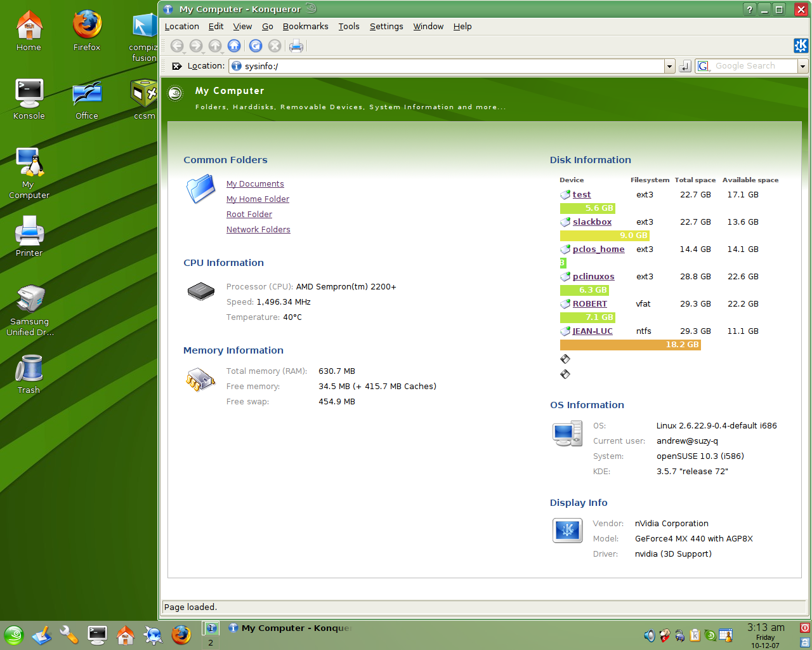This screenshot has width=812, height=650.
Task: Open the Root Folder link
Action: (249, 215)
